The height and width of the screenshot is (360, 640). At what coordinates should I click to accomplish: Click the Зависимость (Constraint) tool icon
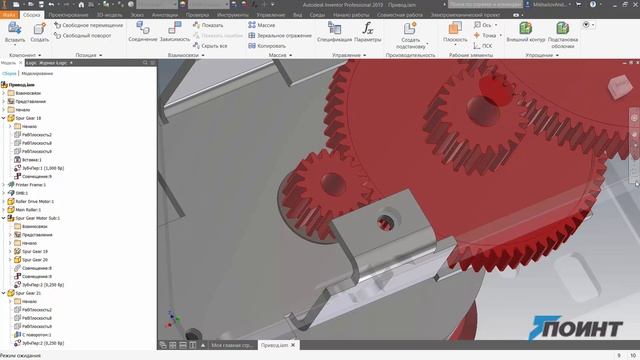[x=175, y=28]
